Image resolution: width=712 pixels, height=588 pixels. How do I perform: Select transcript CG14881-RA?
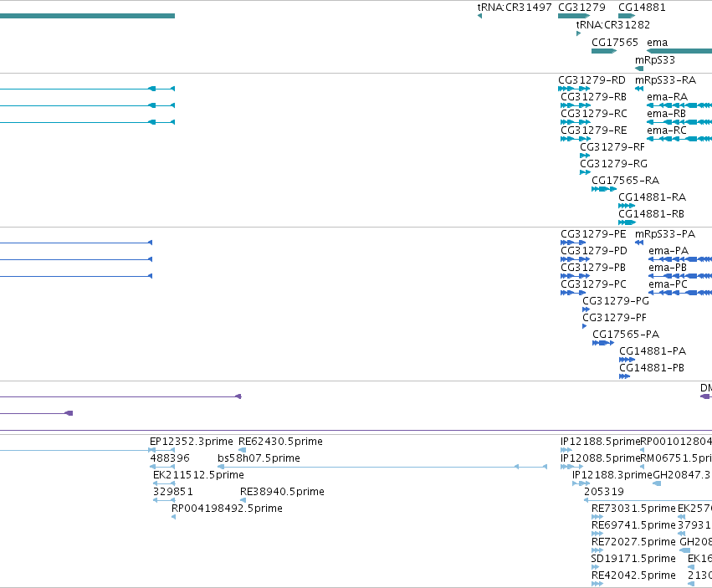click(652, 197)
